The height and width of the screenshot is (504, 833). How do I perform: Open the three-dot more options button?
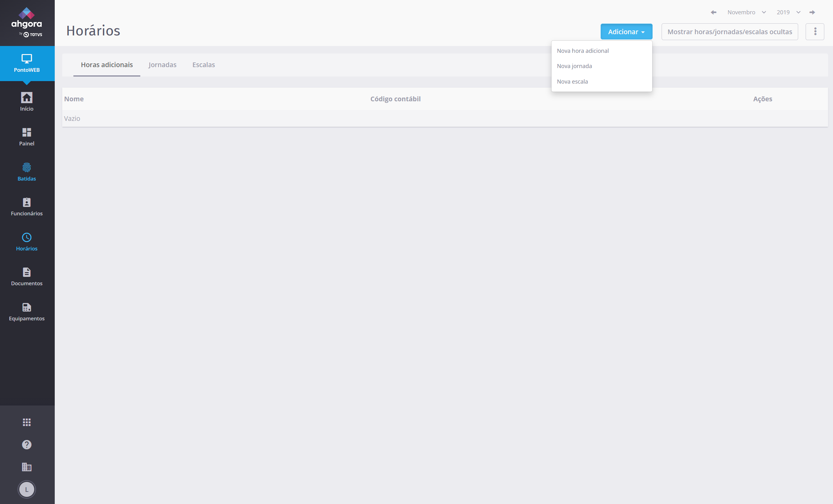[815, 32]
